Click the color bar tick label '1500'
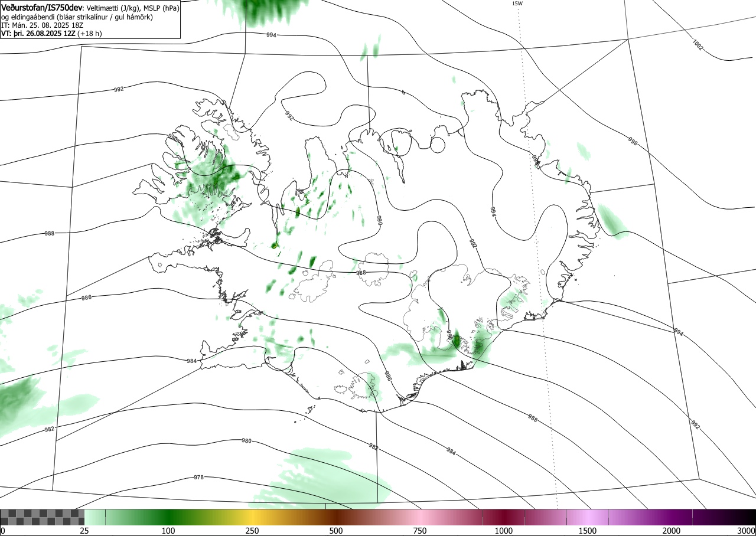Screen dimensions: 756x536 (588, 531)
